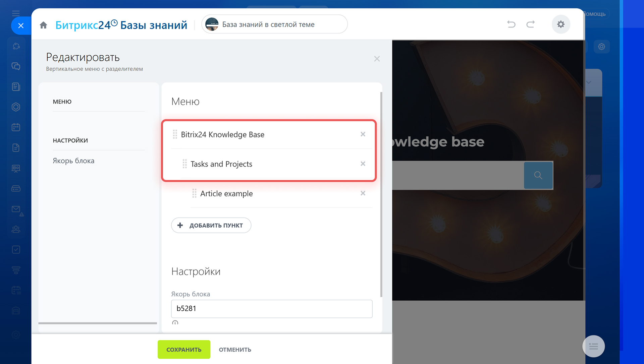644x364 pixels.
Task: Click drag handle of Tasks and Projects
Action: click(184, 164)
